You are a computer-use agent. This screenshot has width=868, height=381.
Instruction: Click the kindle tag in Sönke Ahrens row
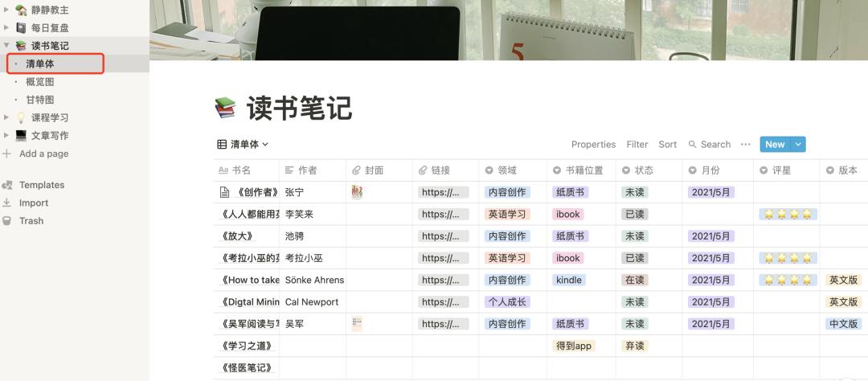coord(569,280)
